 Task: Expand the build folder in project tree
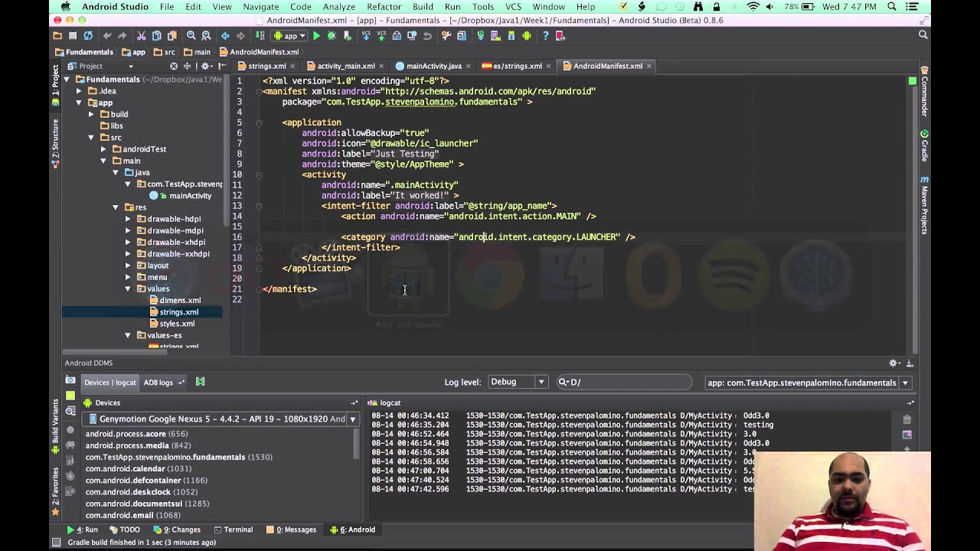pyautogui.click(x=91, y=114)
